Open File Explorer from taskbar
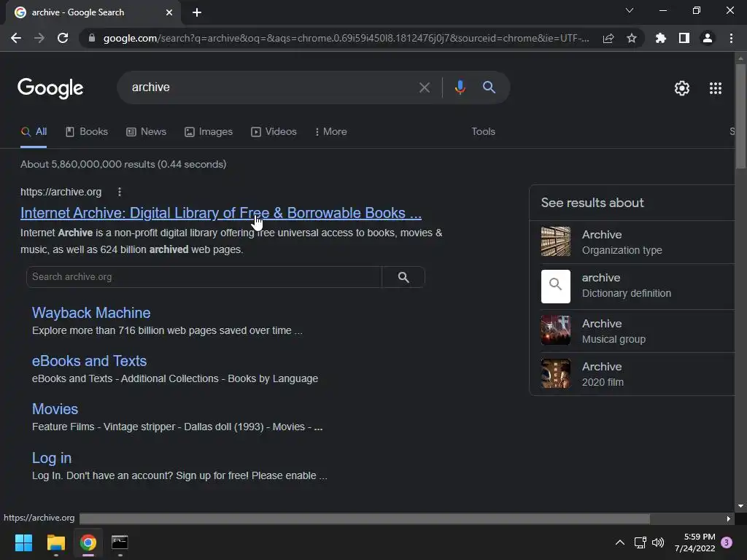The image size is (747, 560). (55, 542)
